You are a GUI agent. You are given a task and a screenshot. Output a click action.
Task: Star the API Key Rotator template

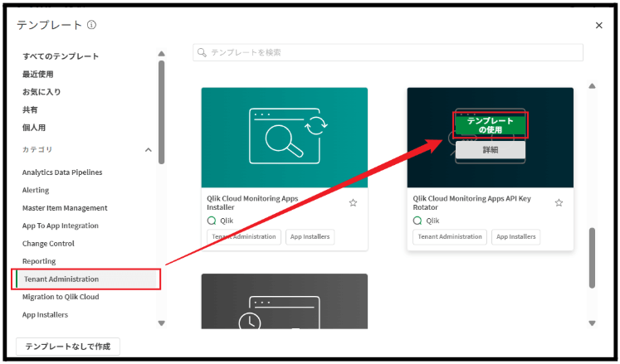[559, 202]
